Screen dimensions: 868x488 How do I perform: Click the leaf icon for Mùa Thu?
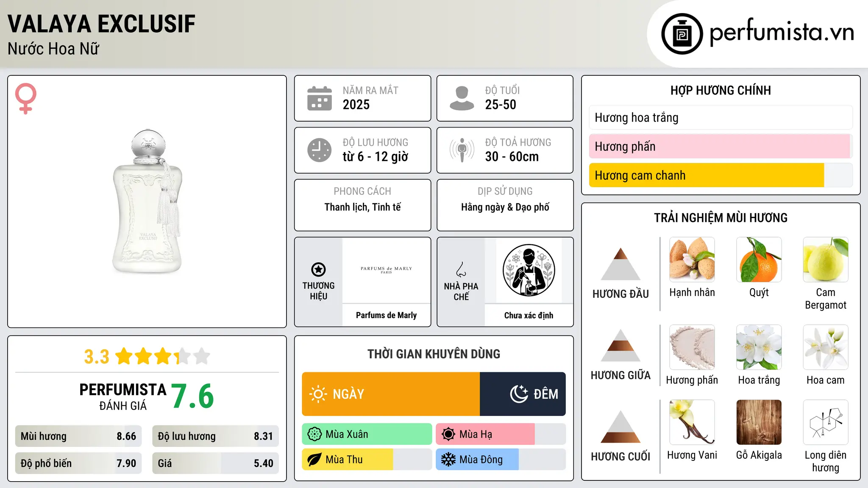(314, 460)
